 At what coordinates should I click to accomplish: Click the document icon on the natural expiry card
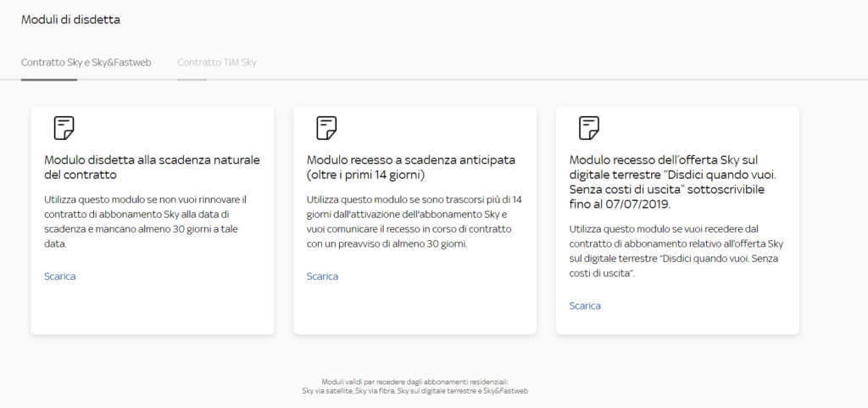tap(64, 128)
